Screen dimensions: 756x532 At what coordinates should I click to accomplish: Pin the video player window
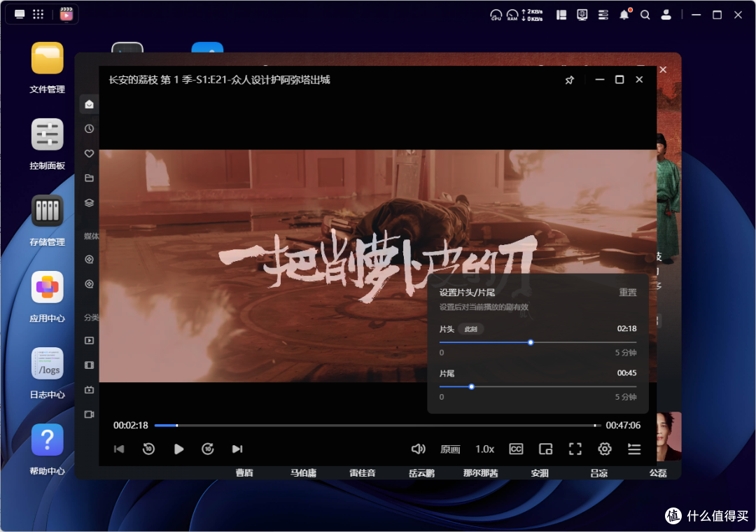[x=569, y=80]
